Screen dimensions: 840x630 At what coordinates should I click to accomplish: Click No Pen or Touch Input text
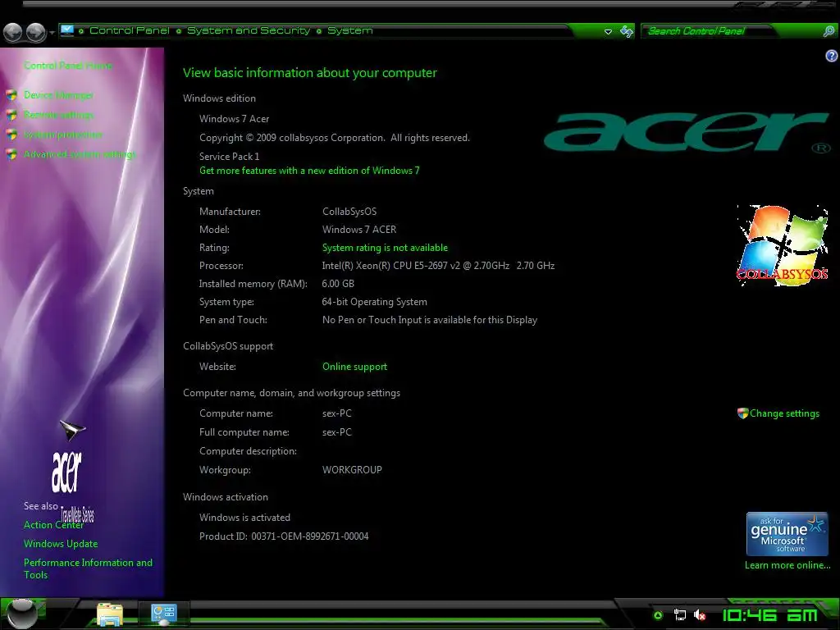pos(430,320)
